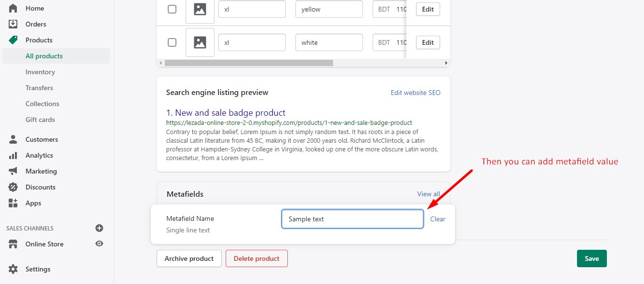Click the scrollbar left arrow

click(161, 63)
